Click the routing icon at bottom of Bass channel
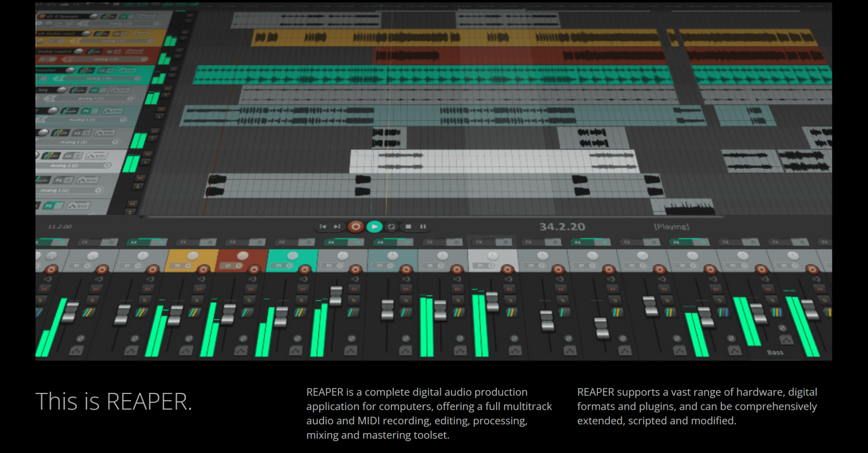This screenshot has height=453, width=868. pos(787,340)
